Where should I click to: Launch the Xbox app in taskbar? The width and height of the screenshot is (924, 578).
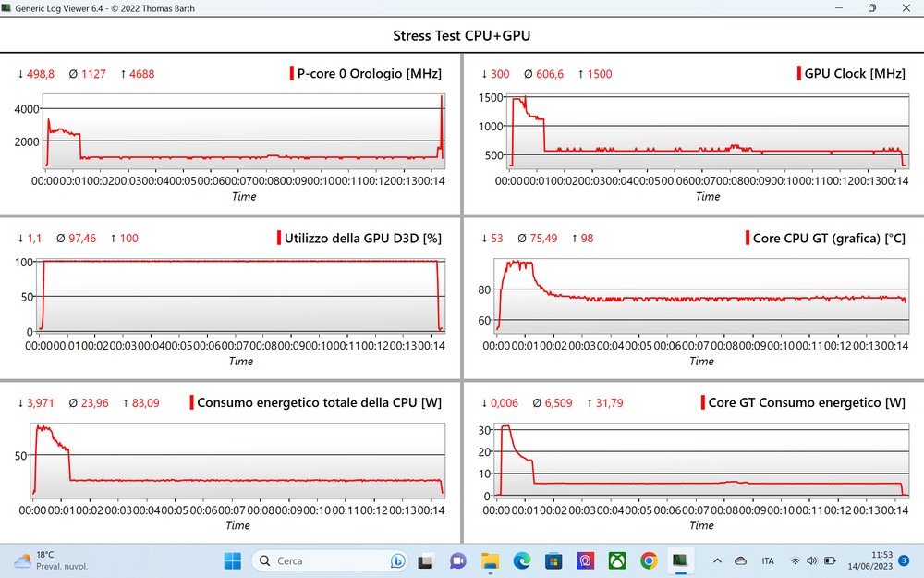click(617, 560)
